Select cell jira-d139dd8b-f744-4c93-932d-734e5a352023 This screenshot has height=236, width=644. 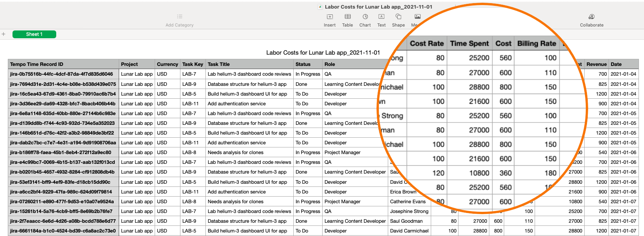(x=63, y=123)
